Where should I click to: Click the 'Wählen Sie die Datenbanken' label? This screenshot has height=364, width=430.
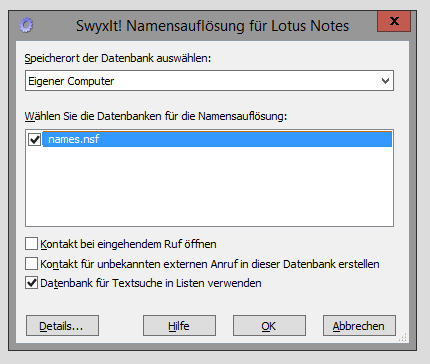156,116
